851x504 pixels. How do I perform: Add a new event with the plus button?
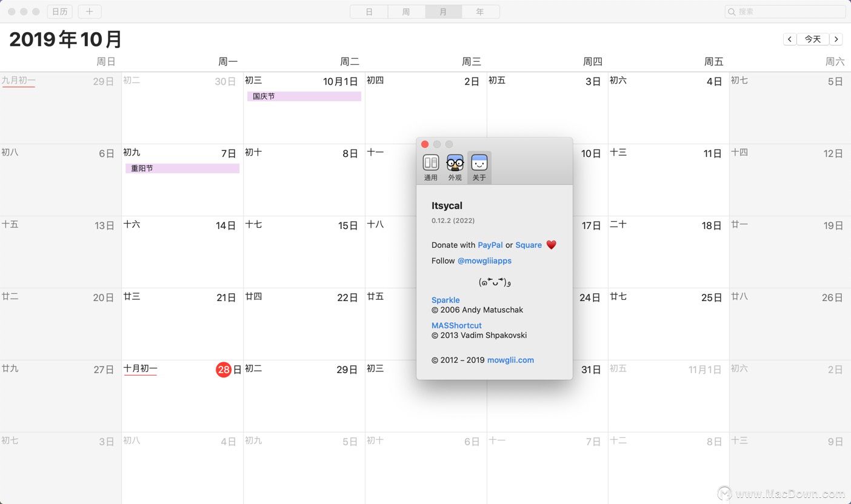click(x=90, y=12)
